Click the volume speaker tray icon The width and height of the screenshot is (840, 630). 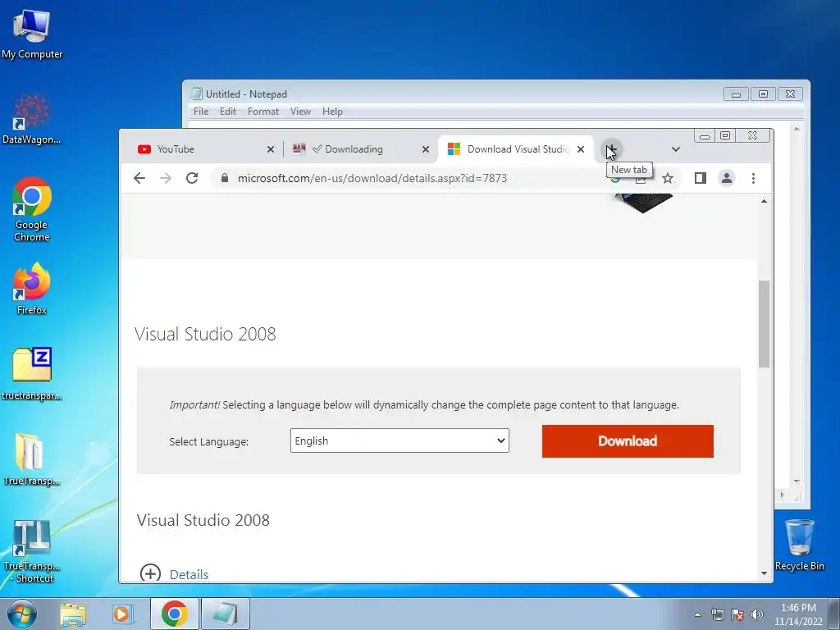point(757,614)
